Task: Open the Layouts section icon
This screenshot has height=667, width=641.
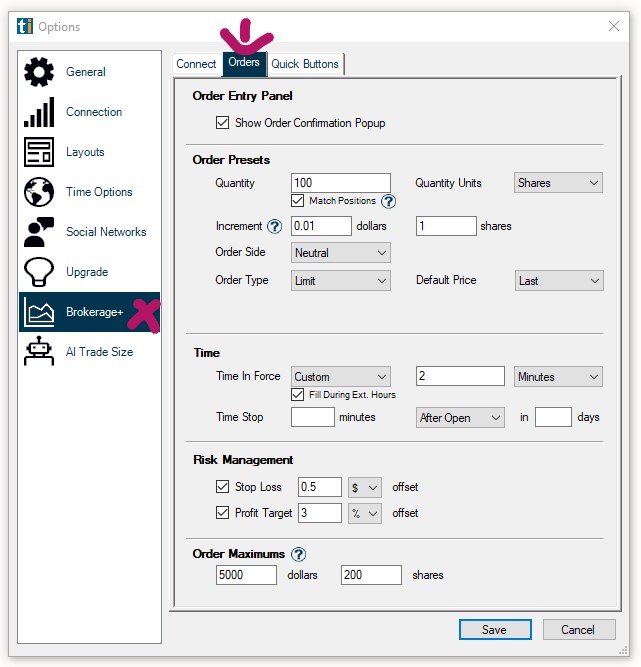Action: point(39,152)
